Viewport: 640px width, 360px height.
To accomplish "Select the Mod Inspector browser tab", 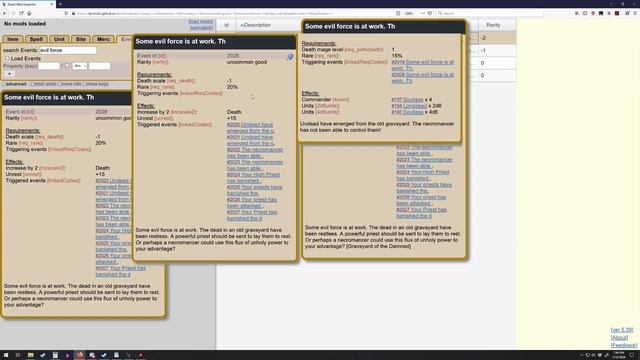I will point(27,4).
